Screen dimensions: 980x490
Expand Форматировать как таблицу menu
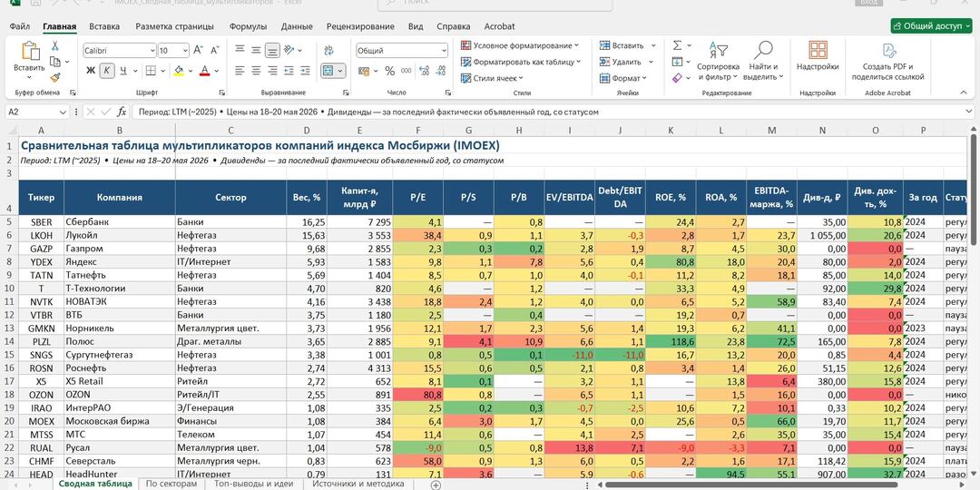pos(521,62)
